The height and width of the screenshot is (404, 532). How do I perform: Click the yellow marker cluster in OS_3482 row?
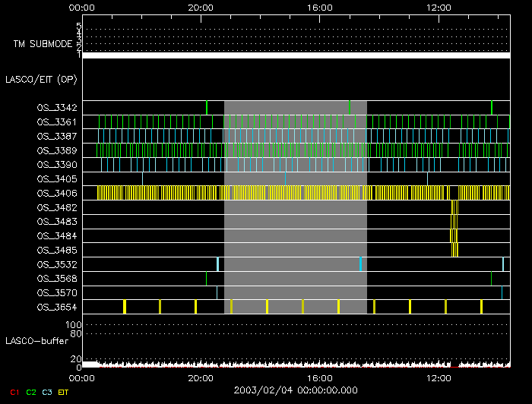[454, 207]
